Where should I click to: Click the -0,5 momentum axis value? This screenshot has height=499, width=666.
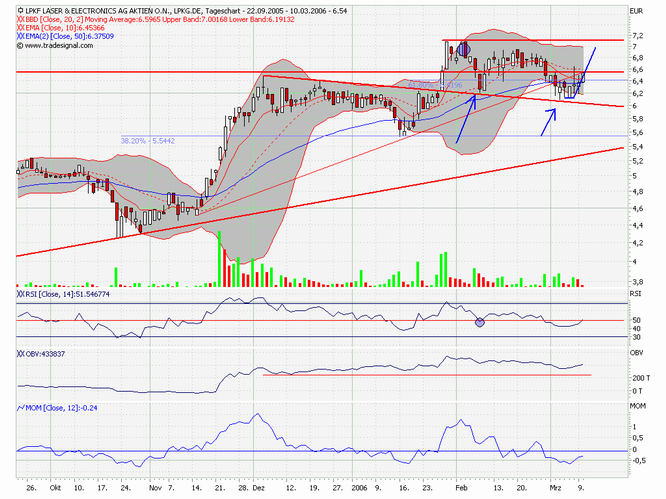(639, 461)
